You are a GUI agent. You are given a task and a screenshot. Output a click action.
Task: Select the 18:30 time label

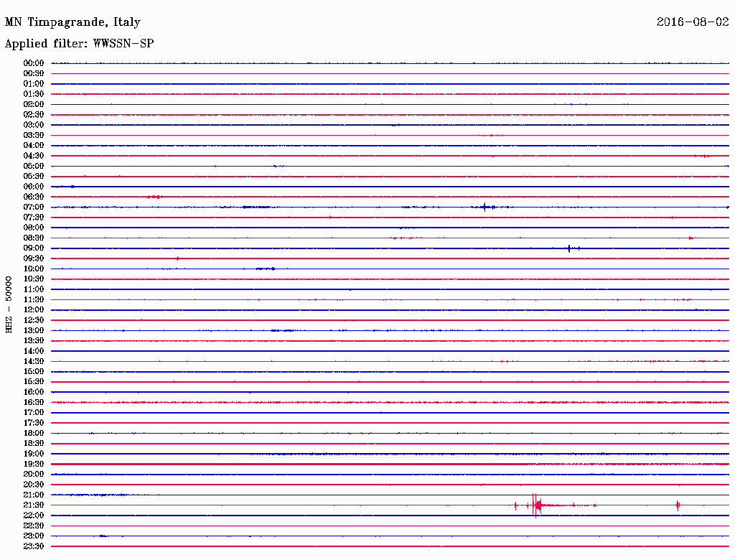(34, 443)
